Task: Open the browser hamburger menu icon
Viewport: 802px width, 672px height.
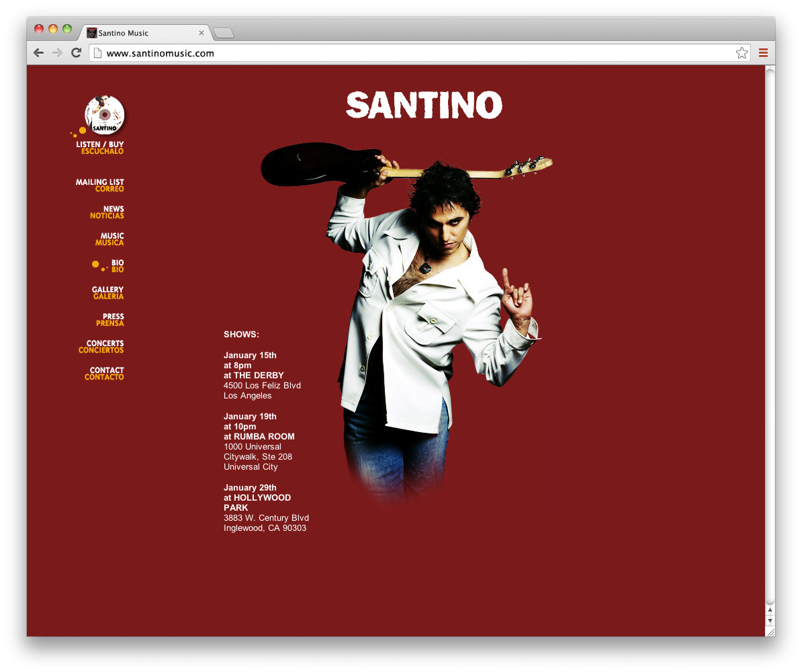Action: point(763,52)
